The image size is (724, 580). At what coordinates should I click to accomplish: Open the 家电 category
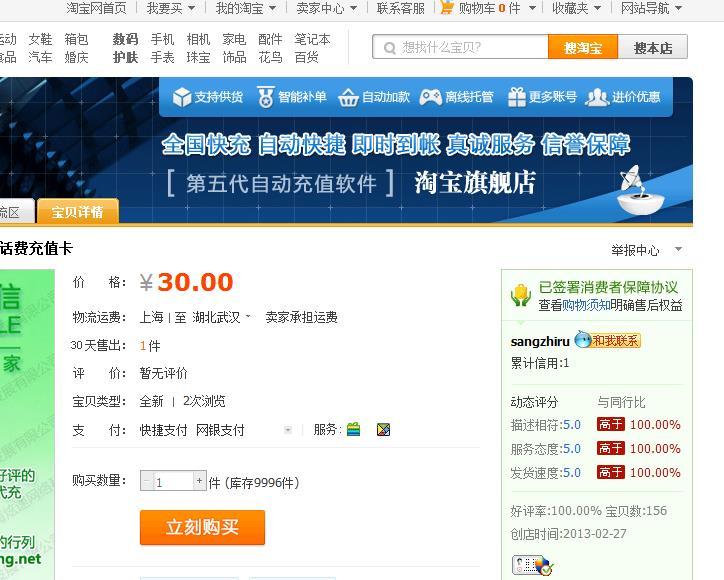[234, 39]
